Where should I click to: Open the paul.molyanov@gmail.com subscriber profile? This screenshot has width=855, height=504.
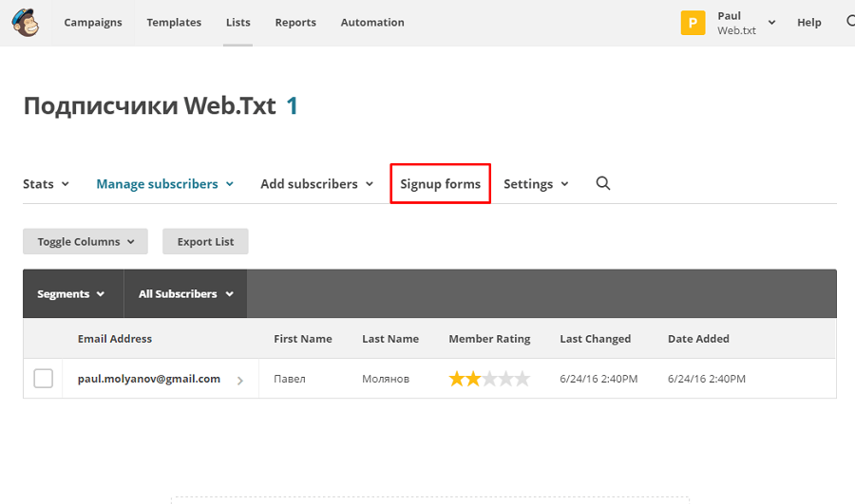pos(149,379)
